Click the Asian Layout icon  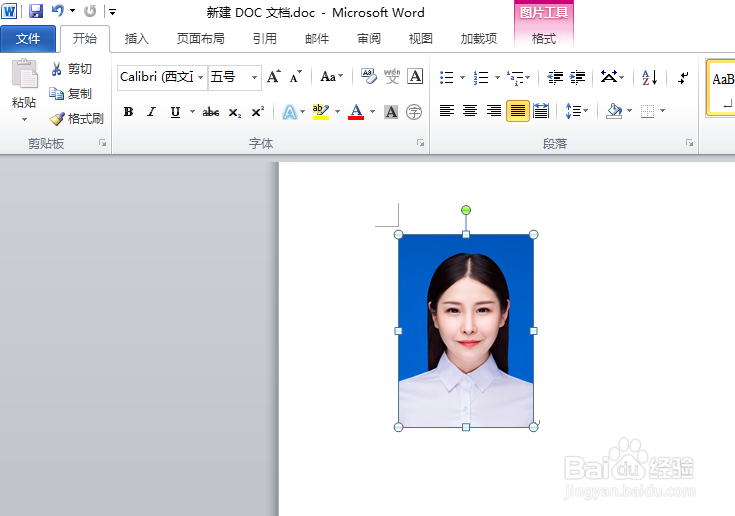609,76
